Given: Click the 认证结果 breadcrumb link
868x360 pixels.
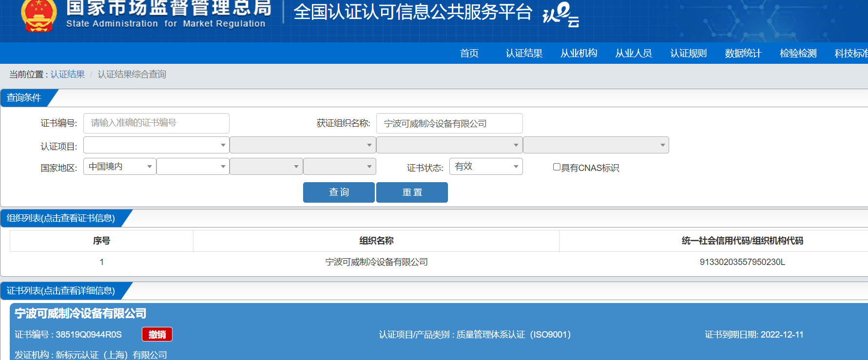Looking at the screenshot, I should point(68,74).
